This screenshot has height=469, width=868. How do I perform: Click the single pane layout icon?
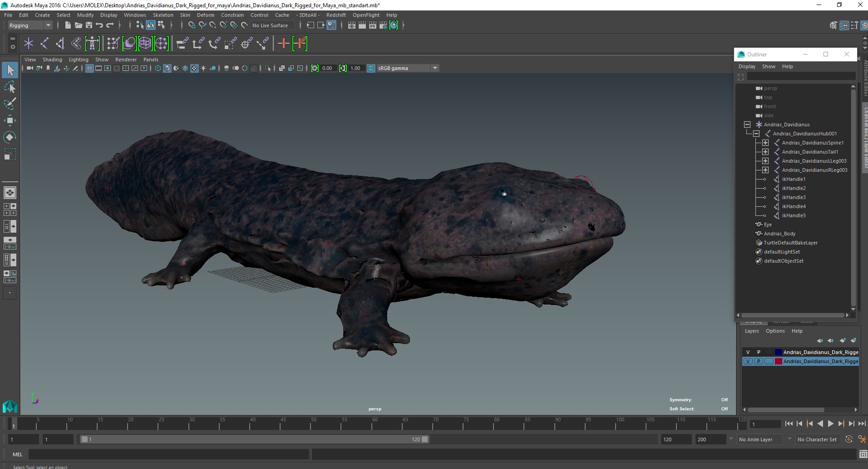click(10, 193)
